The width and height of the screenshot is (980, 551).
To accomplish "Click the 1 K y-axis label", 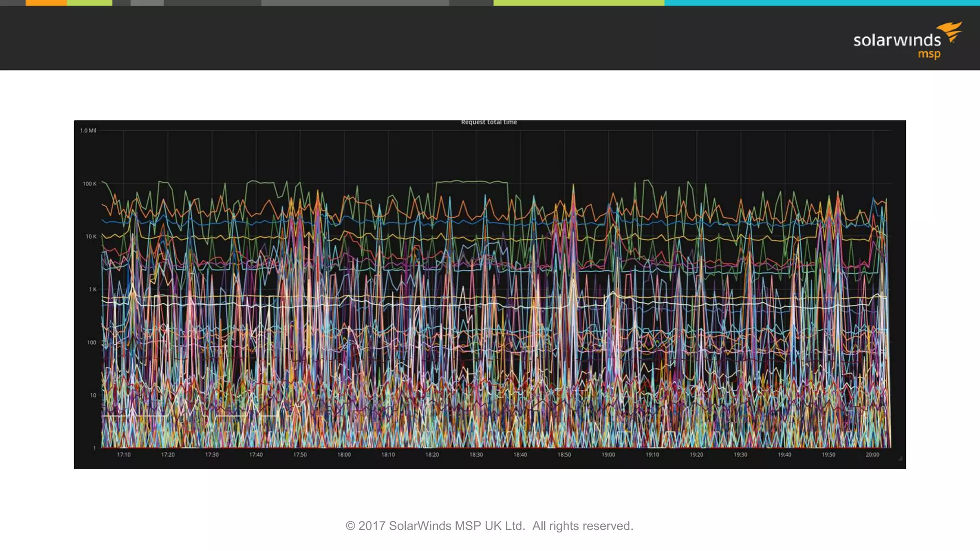I will [92, 289].
